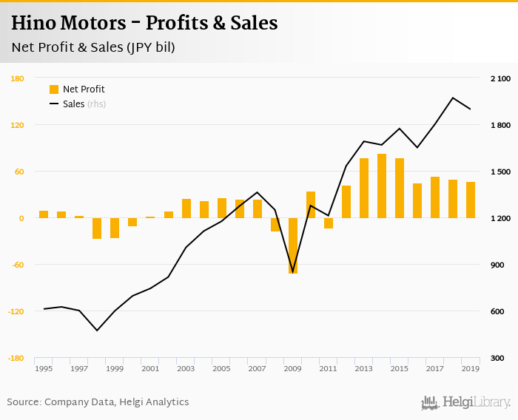Click the black Sales legend line marker

54,104
